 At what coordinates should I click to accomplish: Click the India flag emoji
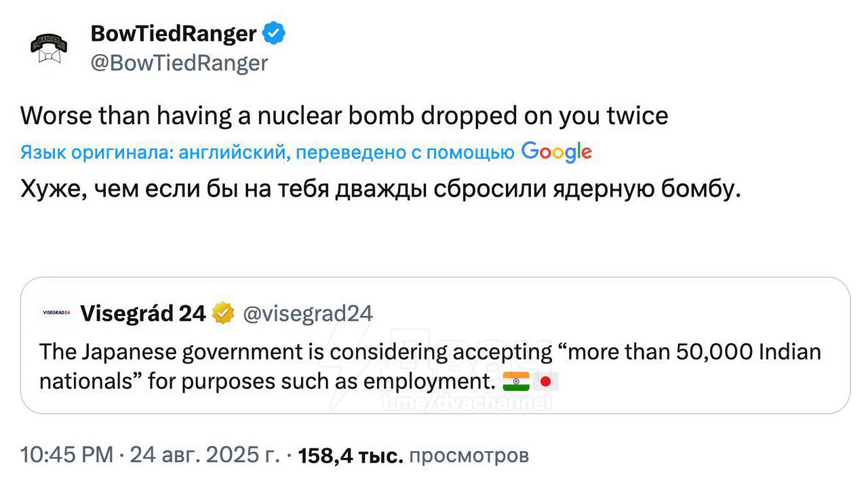[x=516, y=382]
